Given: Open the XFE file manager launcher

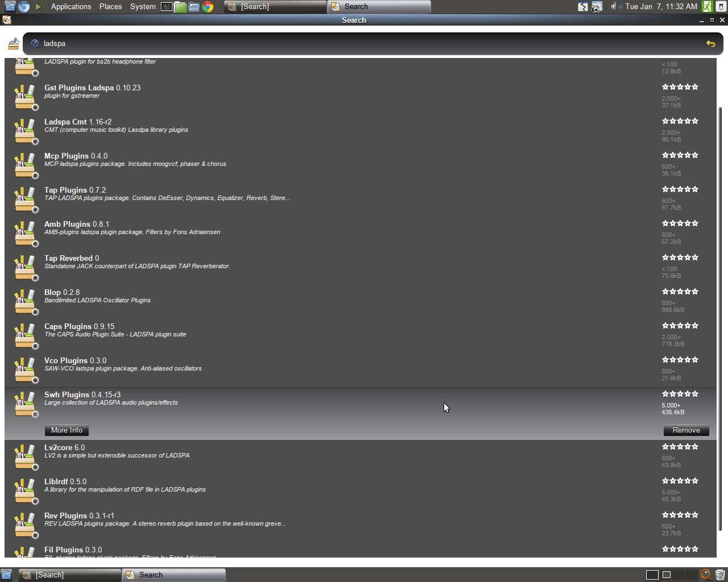Looking at the screenshot, I should point(194,7).
